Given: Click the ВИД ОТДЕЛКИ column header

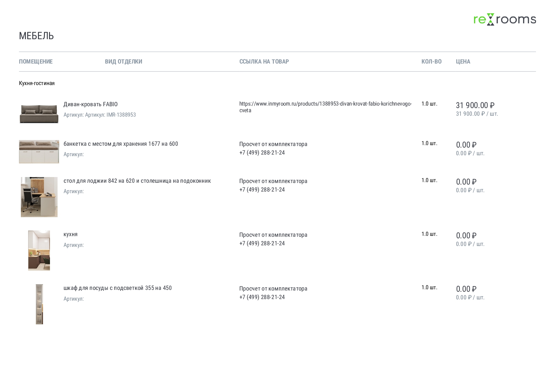Looking at the screenshot, I should 123,62.
